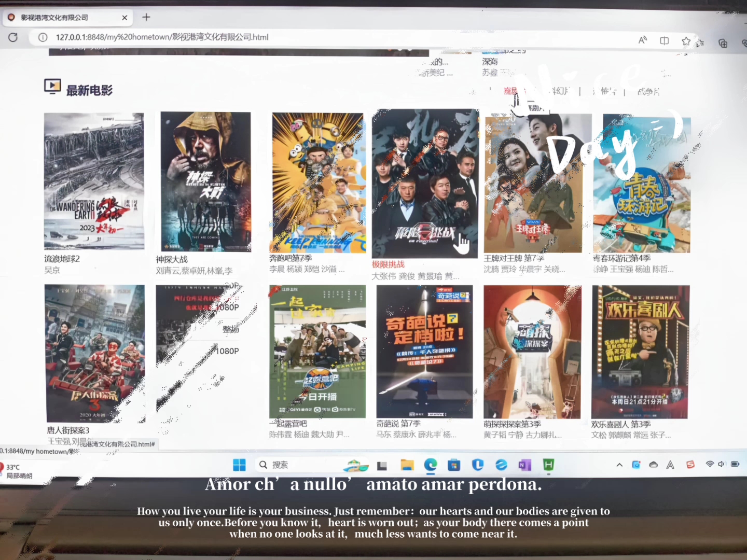Open Wi-Fi network settings in tray
Screen dimensions: 747x560
710,464
